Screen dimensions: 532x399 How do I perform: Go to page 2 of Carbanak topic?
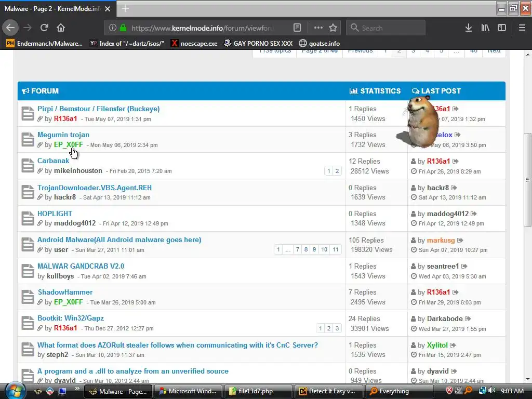pyautogui.click(x=337, y=171)
